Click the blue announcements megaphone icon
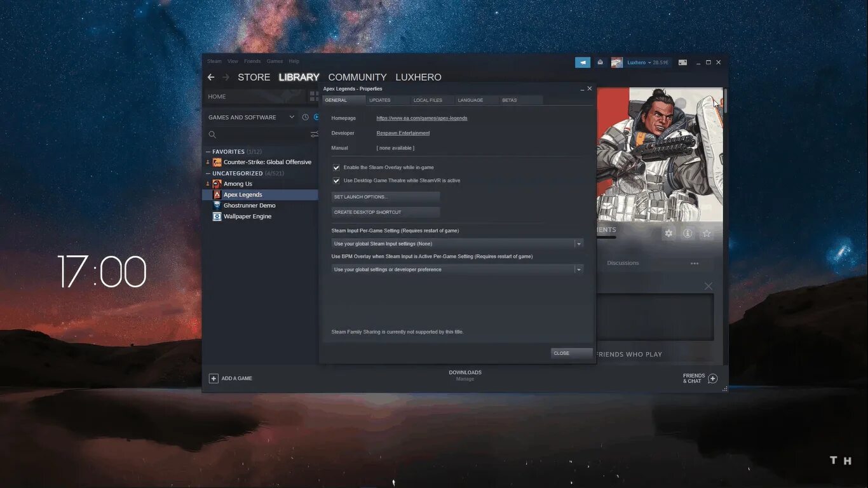This screenshot has width=868, height=488. pos(583,62)
